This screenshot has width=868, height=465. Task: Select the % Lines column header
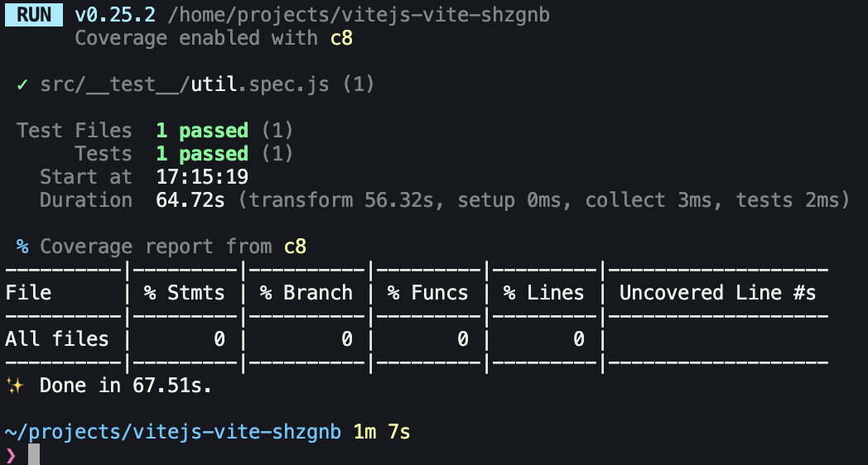pyautogui.click(x=543, y=293)
